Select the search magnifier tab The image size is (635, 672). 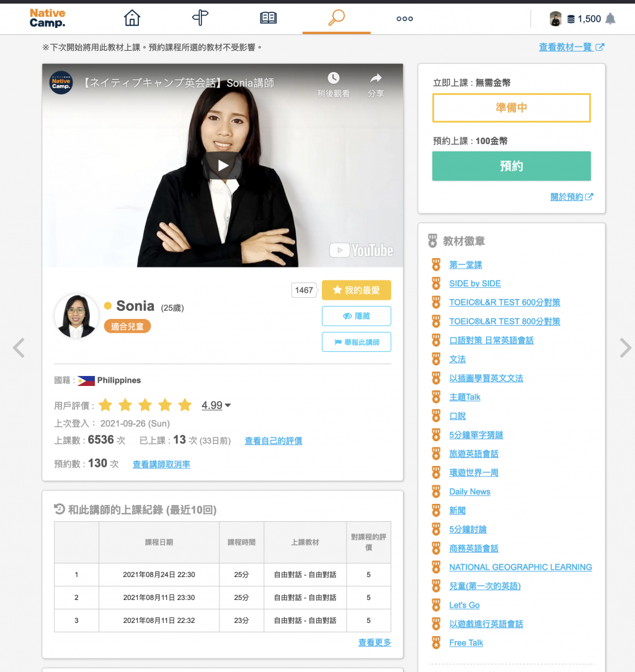(337, 18)
